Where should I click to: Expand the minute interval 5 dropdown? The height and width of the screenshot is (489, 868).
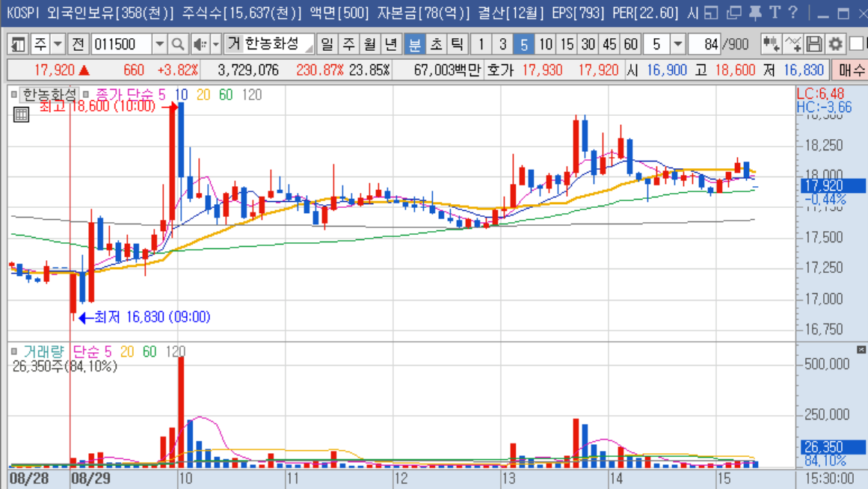click(x=678, y=44)
